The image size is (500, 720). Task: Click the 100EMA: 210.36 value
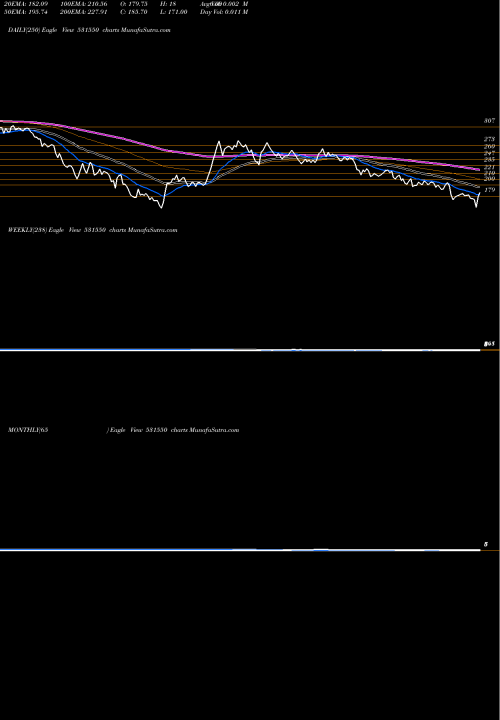pos(84,3)
